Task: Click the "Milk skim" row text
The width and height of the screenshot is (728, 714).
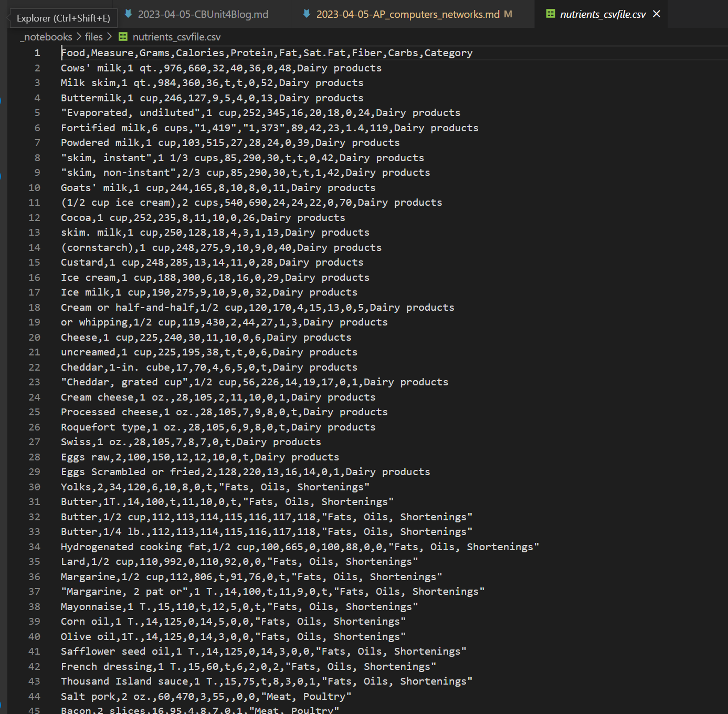Action: click(212, 83)
